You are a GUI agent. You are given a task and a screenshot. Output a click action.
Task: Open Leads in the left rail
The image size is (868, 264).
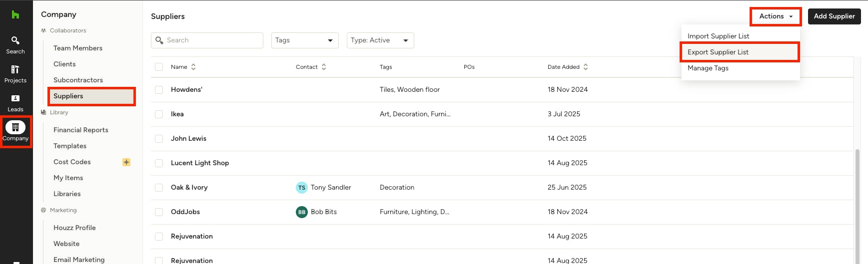pyautogui.click(x=15, y=103)
